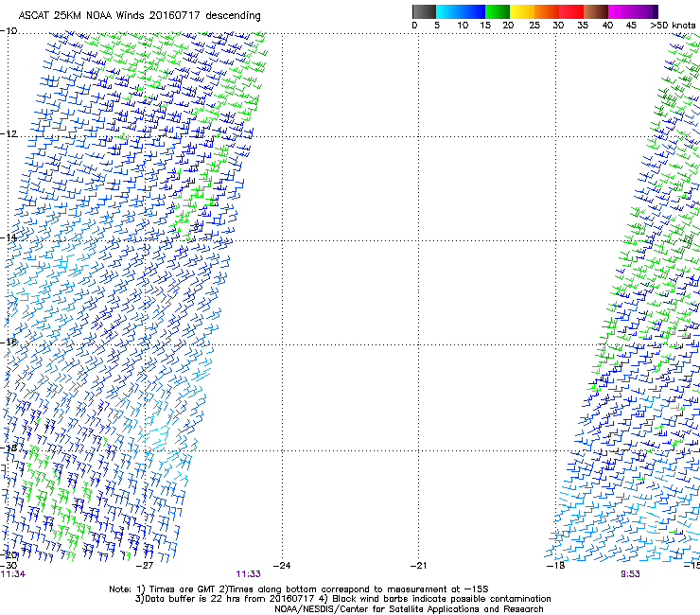This screenshot has width=700, height=615.
Task: Click the yellow 20-25 knots legend color
Action: coord(522,11)
